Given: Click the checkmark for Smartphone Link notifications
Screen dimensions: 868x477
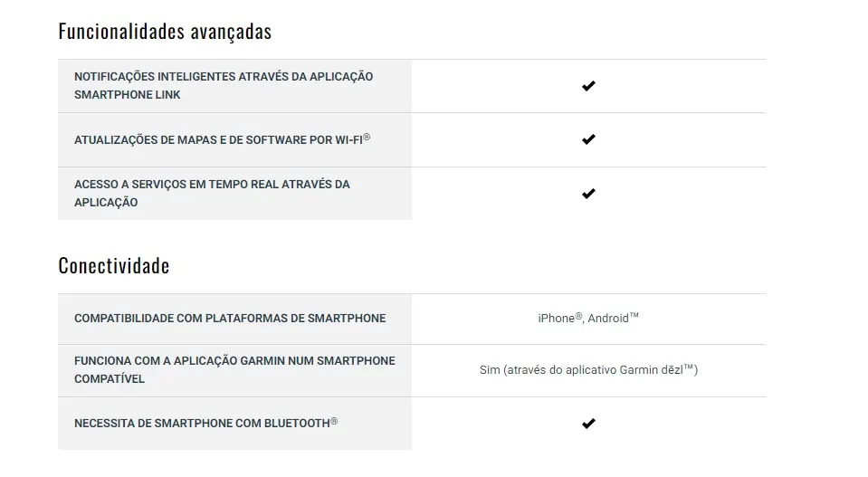Looking at the screenshot, I should tap(588, 86).
